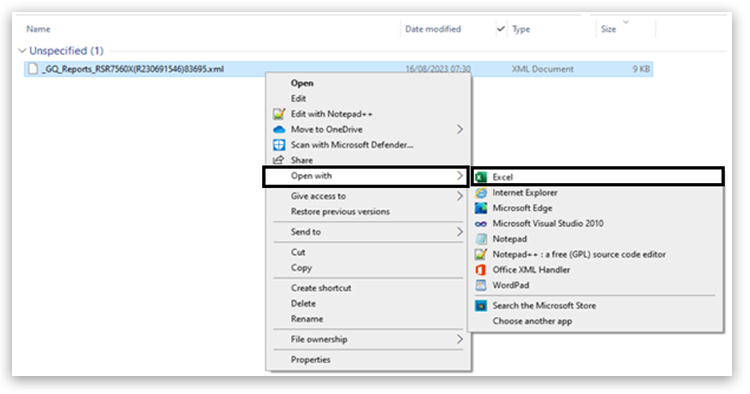Click the XML Document type cell

(x=542, y=69)
